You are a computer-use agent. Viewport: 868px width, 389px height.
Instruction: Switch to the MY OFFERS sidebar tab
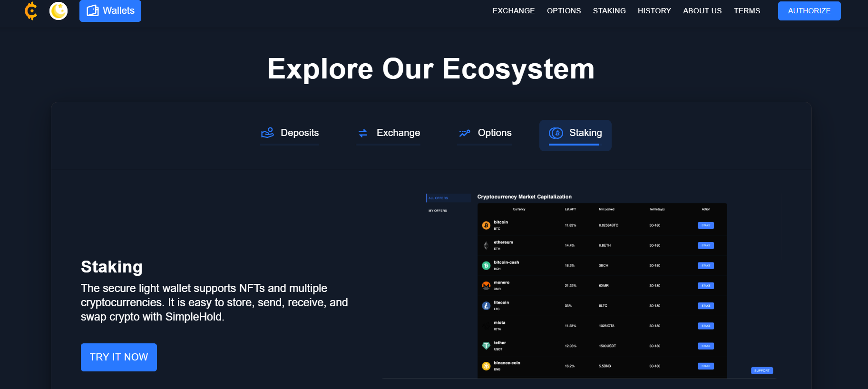[x=438, y=211]
